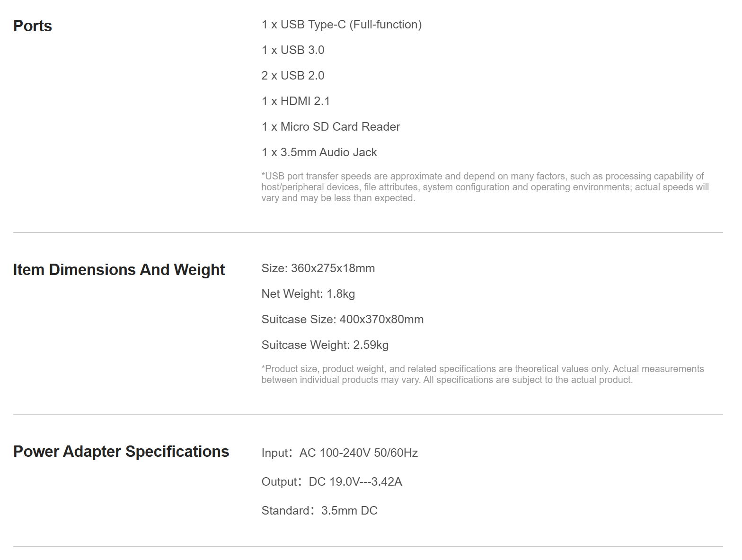Click the Standard 3.5mm DC text
This screenshot has width=742, height=560.
(x=319, y=511)
